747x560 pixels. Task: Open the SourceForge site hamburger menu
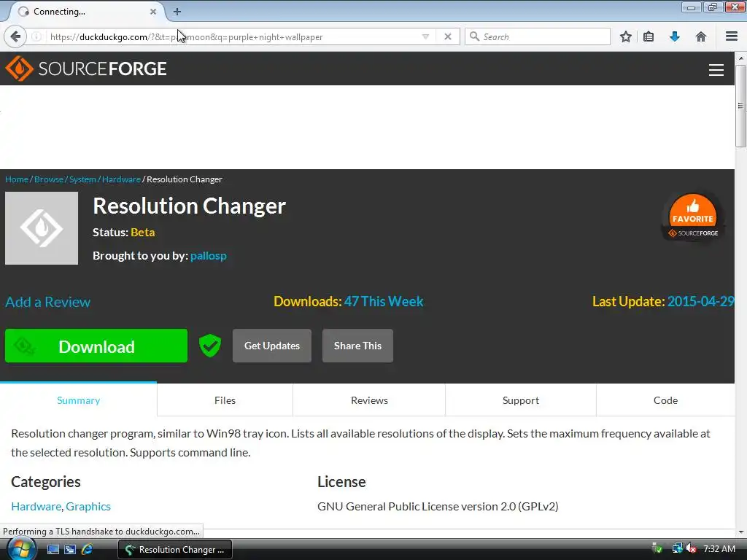coord(716,69)
